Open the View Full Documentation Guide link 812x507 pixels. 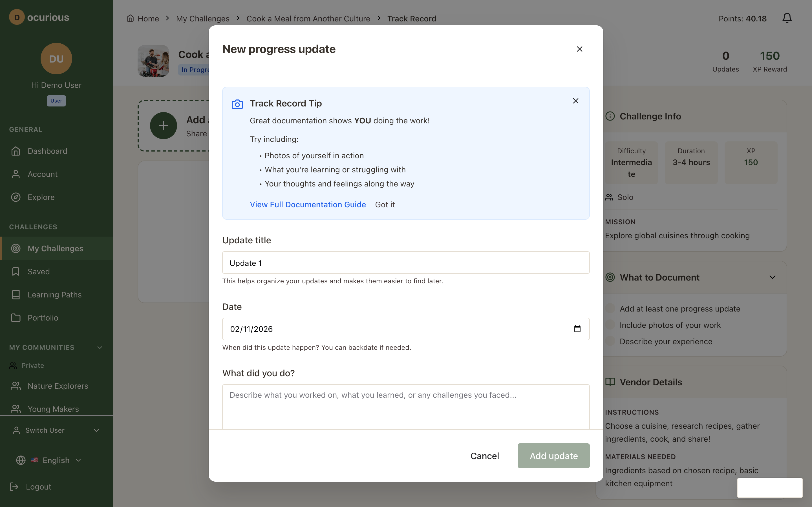coord(308,204)
